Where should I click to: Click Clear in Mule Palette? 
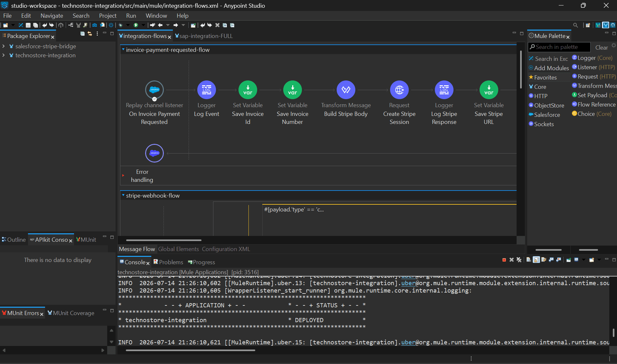(601, 47)
